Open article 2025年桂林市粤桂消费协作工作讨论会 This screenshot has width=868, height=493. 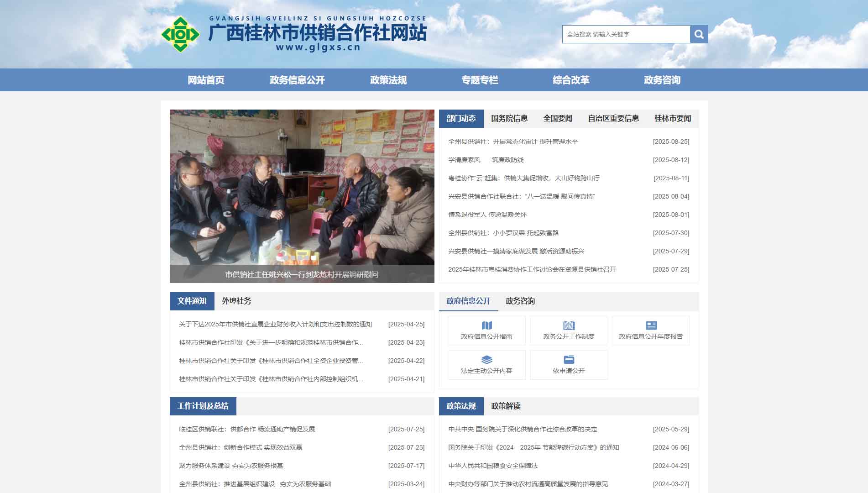click(532, 269)
